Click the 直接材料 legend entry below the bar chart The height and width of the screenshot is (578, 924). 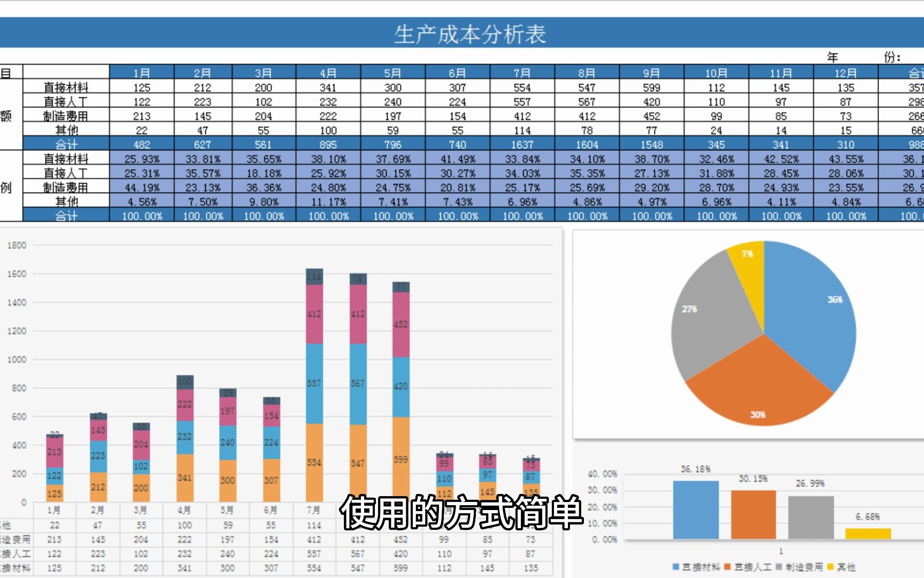696,567
